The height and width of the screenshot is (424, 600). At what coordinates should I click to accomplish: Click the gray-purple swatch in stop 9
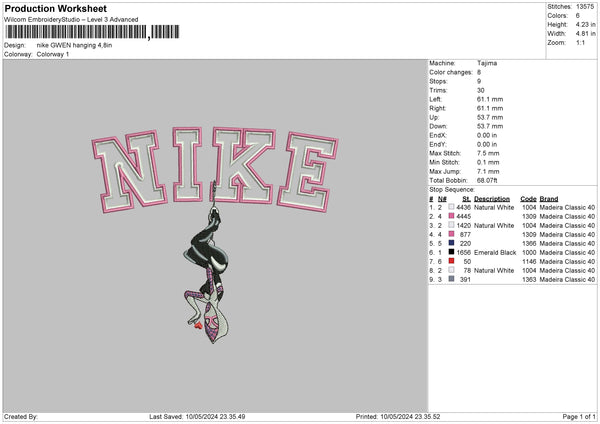tap(455, 279)
